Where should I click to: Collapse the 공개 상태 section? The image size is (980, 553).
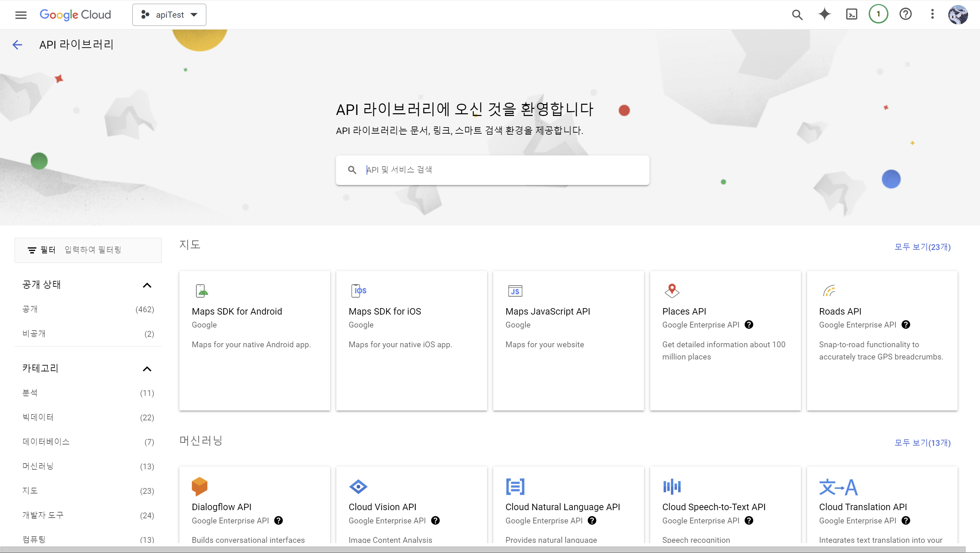(x=147, y=285)
